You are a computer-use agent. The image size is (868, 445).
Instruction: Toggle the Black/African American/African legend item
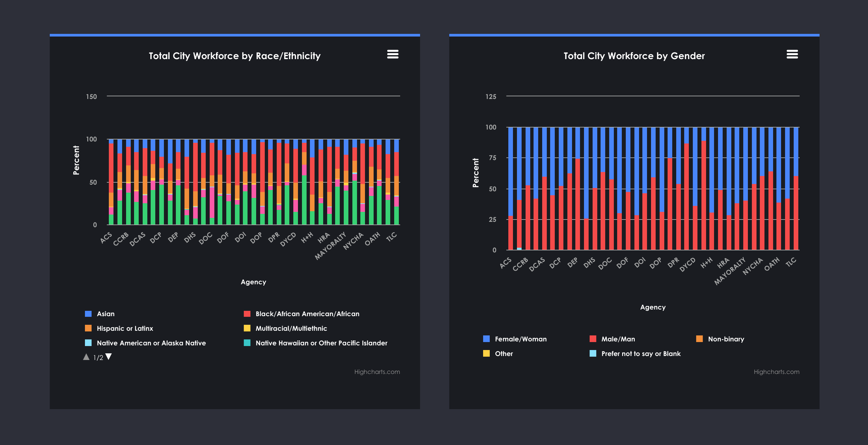[301, 314]
